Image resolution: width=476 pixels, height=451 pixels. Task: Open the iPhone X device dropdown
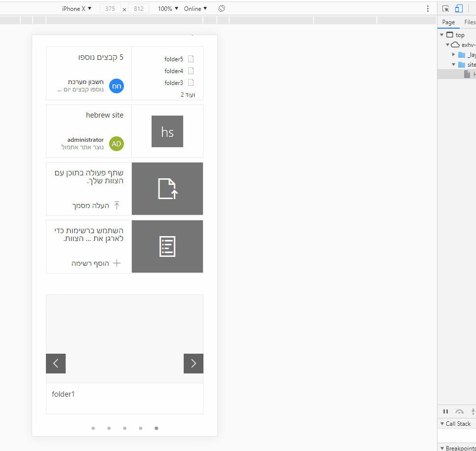click(76, 8)
